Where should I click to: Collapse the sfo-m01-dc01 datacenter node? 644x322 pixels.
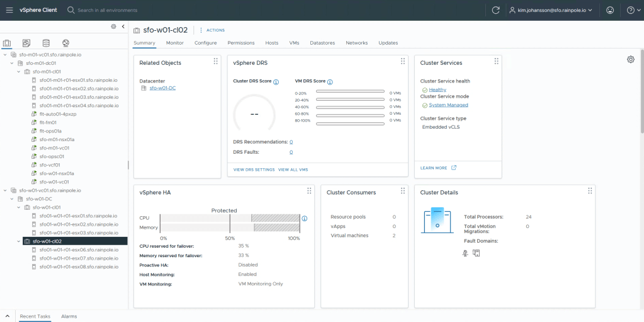[13, 63]
